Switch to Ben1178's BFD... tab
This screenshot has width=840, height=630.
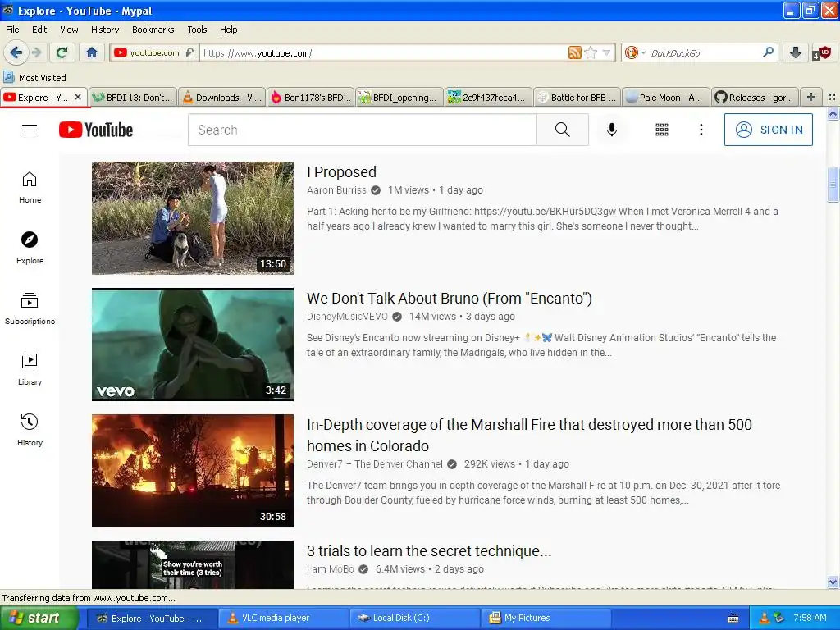point(310,98)
